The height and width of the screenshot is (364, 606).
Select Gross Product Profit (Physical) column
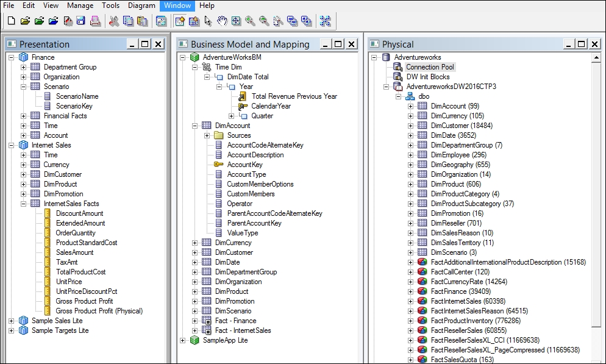[x=99, y=311]
